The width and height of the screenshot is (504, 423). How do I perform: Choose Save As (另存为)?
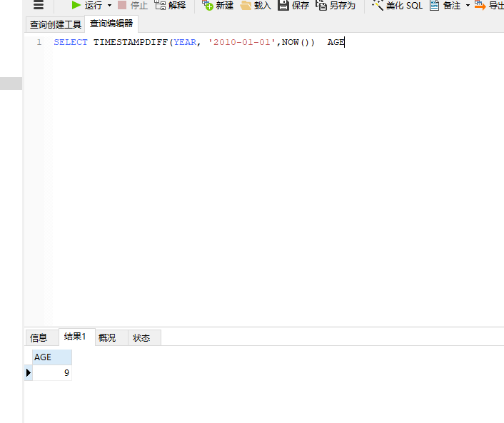(336, 5)
